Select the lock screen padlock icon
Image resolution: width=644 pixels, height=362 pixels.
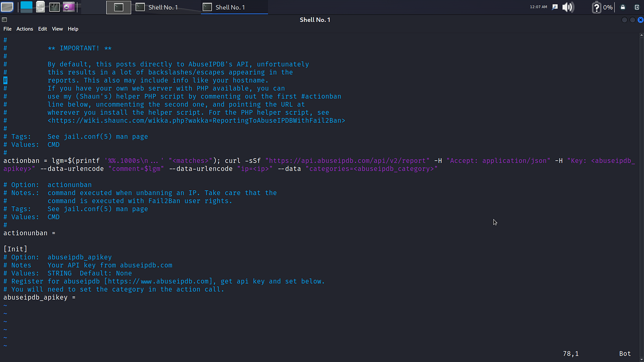tap(622, 7)
